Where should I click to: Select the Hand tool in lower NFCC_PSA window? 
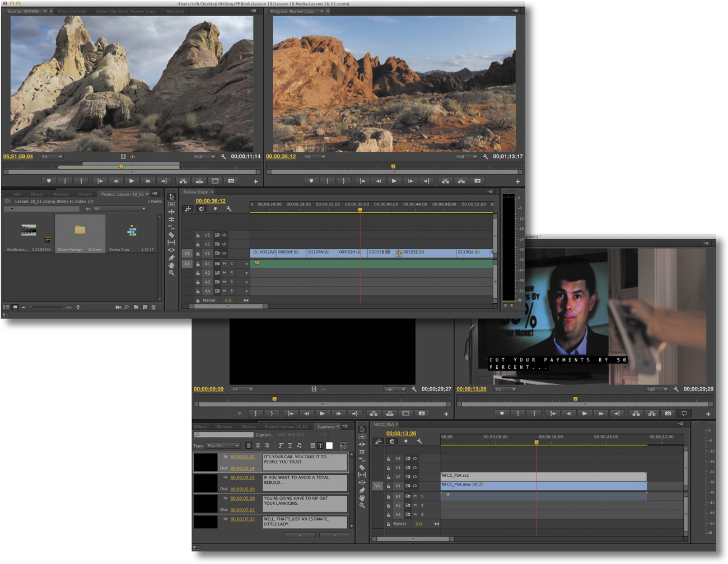click(362, 497)
